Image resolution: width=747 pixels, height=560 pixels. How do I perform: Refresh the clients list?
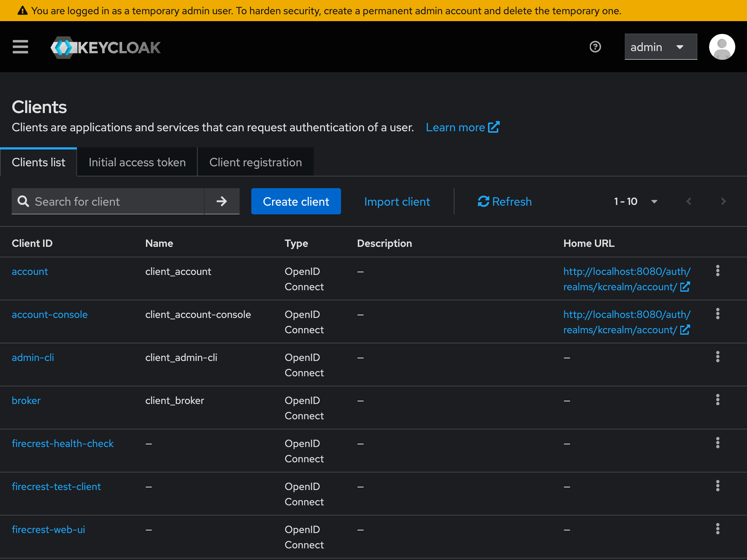coord(505,201)
